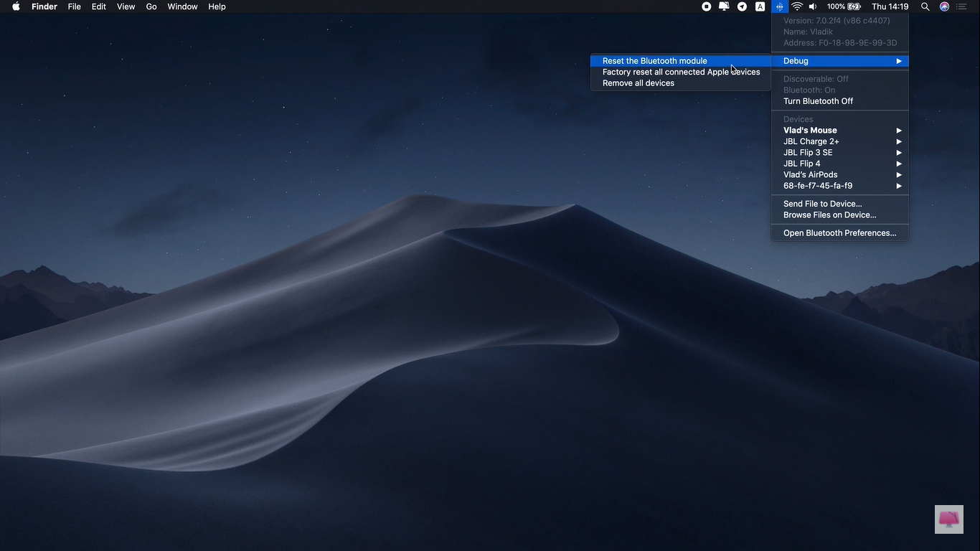Choose Reset the Bluetooth module
Screen dimensions: 980x551
(681, 61)
